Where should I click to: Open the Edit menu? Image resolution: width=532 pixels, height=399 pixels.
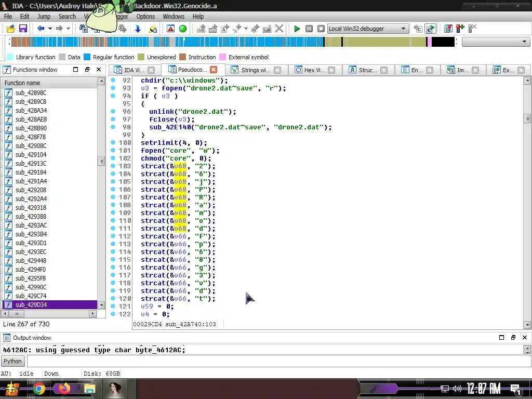click(24, 16)
